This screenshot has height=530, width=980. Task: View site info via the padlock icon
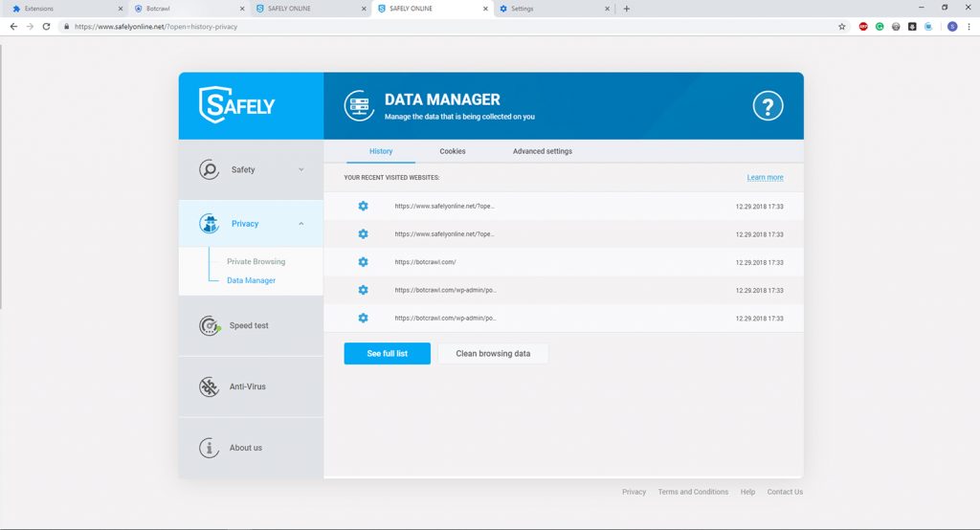pyautogui.click(x=66, y=26)
